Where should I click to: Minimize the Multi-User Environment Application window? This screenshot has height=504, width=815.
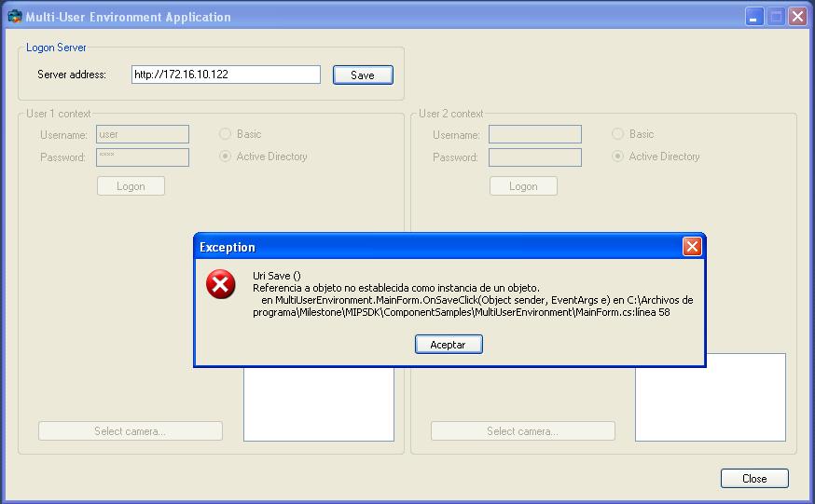(x=753, y=17)
